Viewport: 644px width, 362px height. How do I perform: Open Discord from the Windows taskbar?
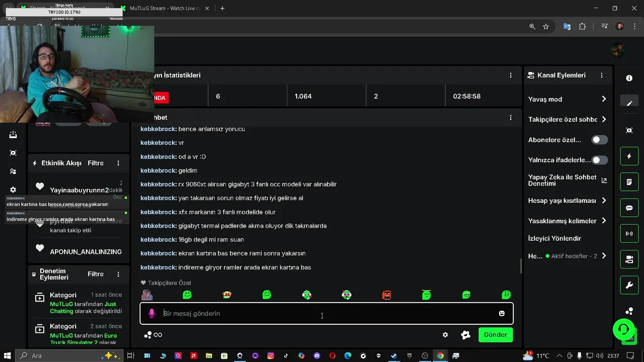pos(317,356)
